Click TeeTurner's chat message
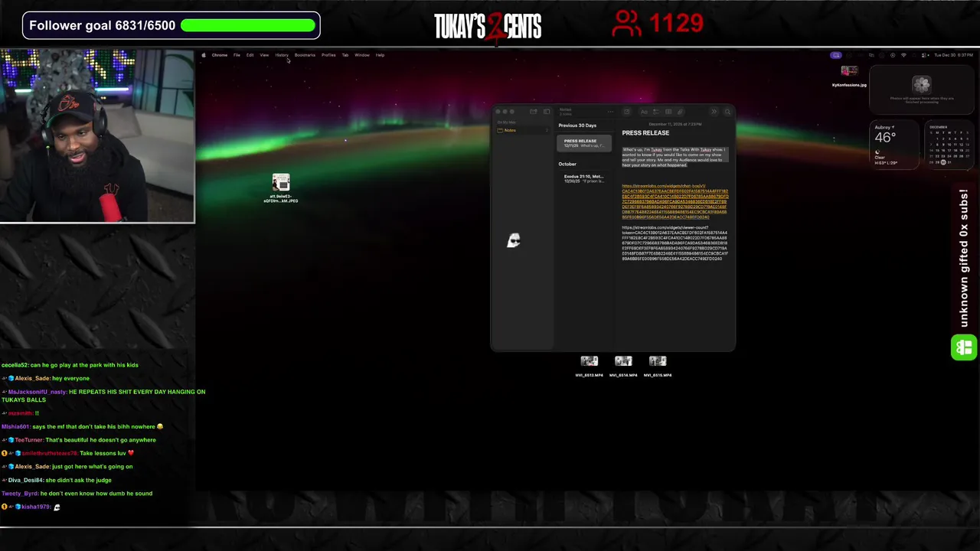The image size is (980, 551). tap(80, 440)
